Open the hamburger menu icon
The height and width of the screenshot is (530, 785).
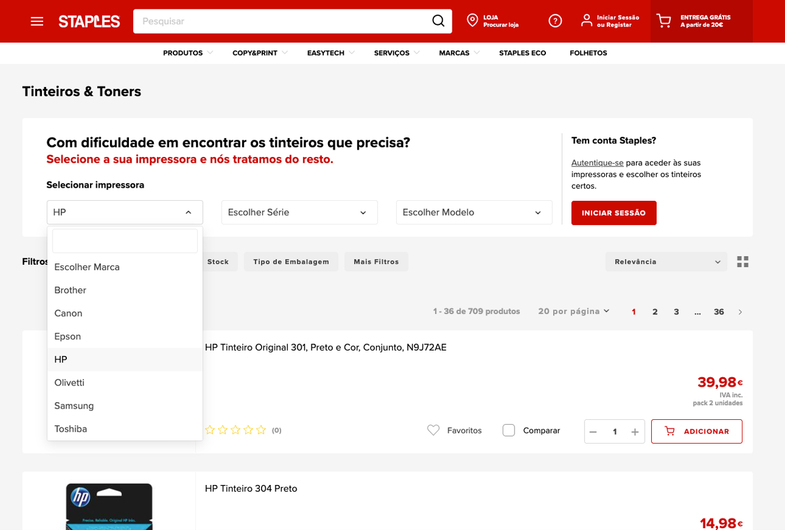[37, 21]
